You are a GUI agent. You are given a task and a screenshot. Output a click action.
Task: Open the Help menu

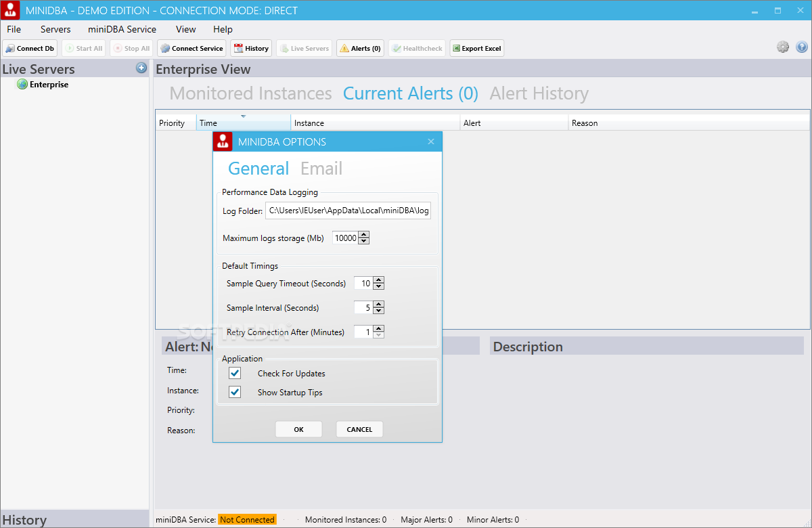pyautogui.click(x=223, y=29)
